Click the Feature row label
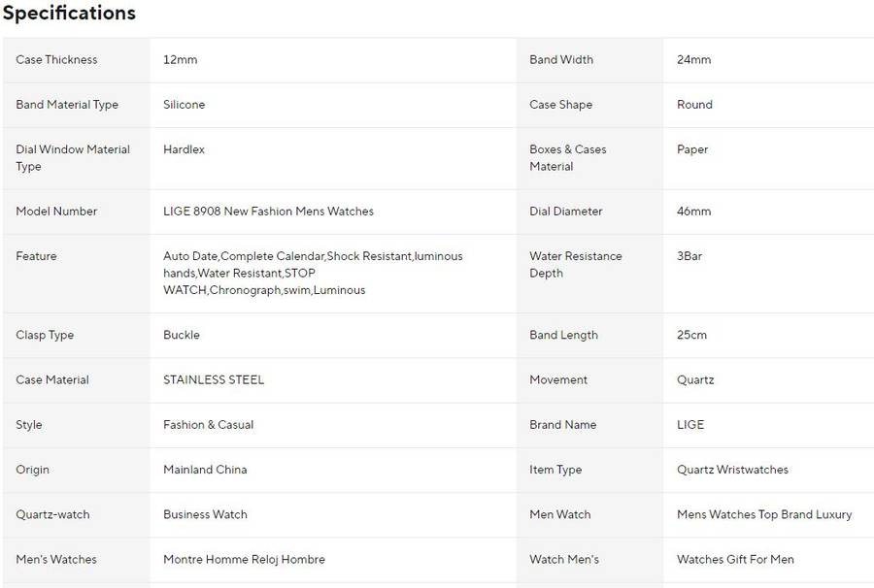This screenshot has height=588, width=874. tap(36, 256)
